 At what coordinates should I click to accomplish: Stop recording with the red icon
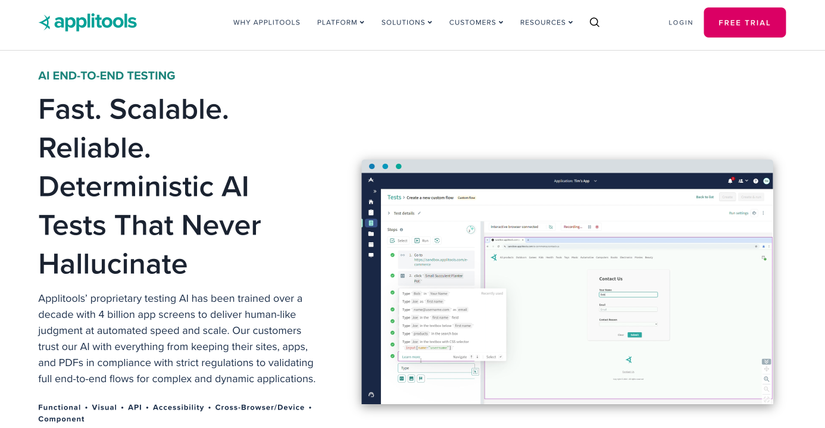597,227
